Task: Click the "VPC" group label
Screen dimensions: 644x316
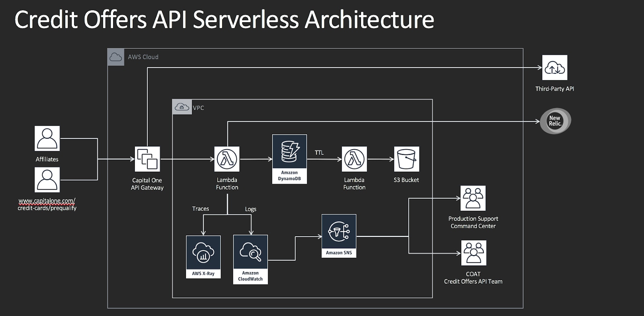Action: [x=198, y=108]
